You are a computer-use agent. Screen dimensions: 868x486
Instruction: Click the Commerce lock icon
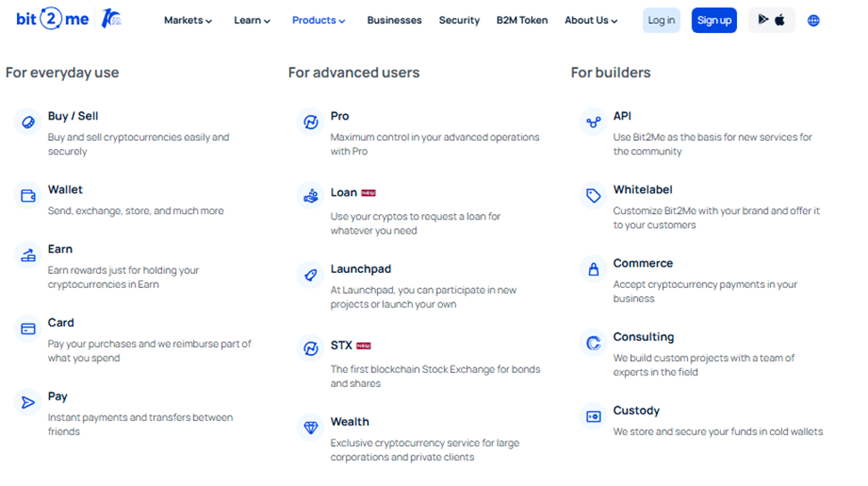593,269
